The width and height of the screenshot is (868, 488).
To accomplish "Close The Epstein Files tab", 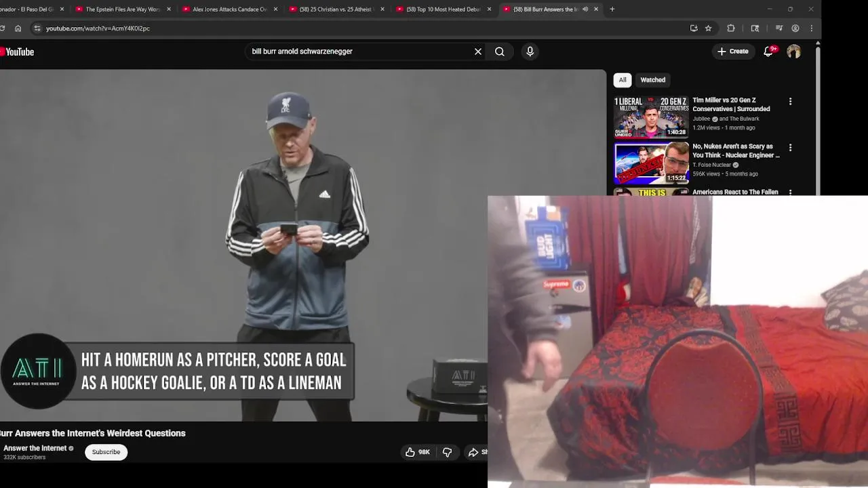I will pos(169,9).
